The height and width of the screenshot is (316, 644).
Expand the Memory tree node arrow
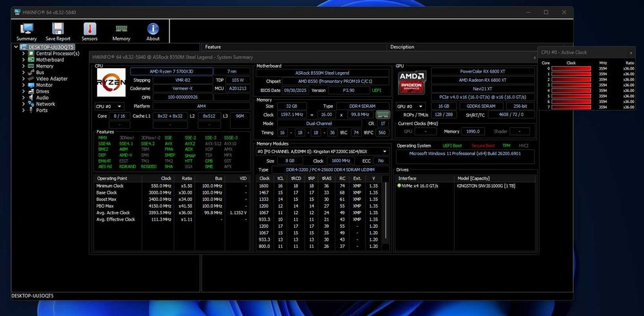[24, 66]
